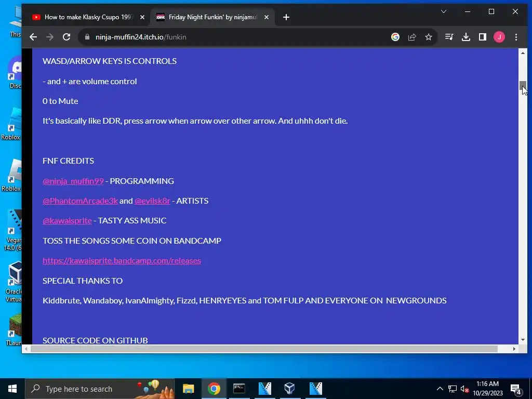
Task: Click the horizontal scroll left arrow
Action: click(26, 349)
